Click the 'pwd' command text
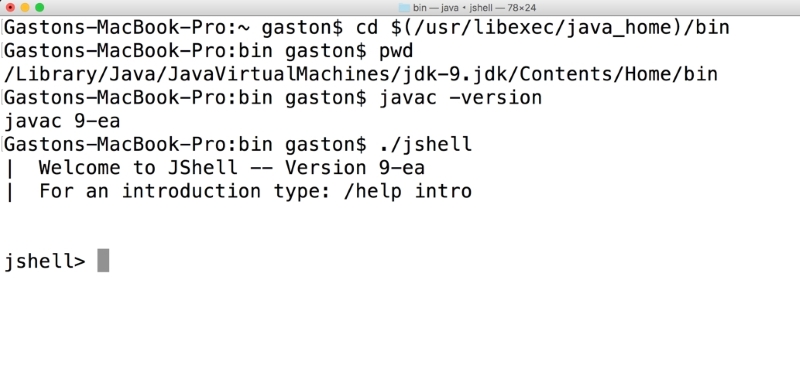800x373 pixels. [396, 51]
